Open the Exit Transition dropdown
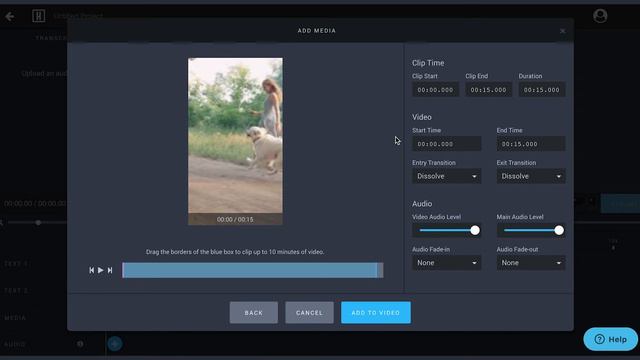The height and width of the screenshot is (360, 640). (x=531, y=176)
